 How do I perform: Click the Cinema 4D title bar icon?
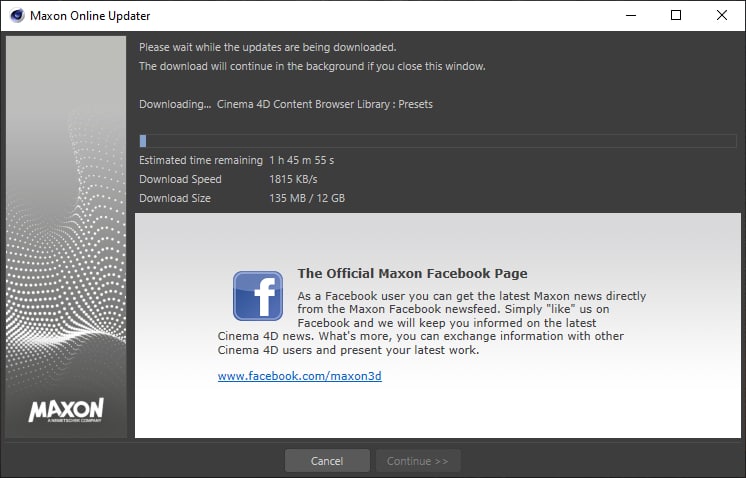[x=17, y=16]
